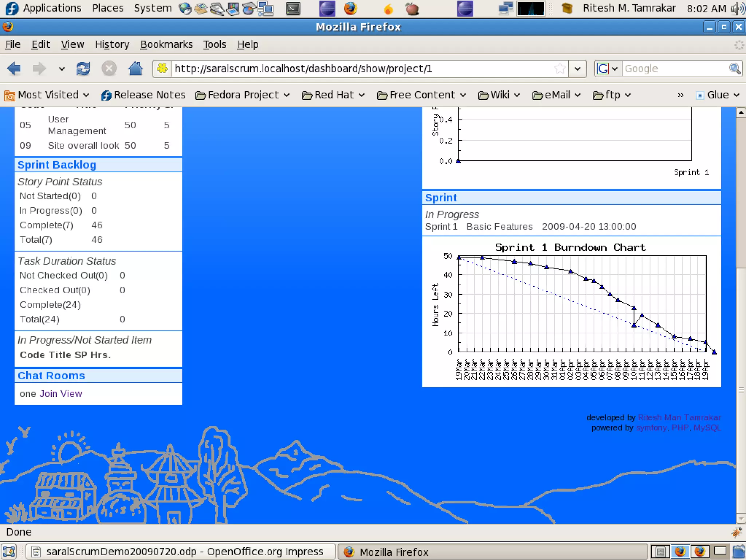Image resolution: width=746 pixels, height=560 pixels.
Task: Open the Most Visited bookmarks dropdown
Action: (47, 95)
